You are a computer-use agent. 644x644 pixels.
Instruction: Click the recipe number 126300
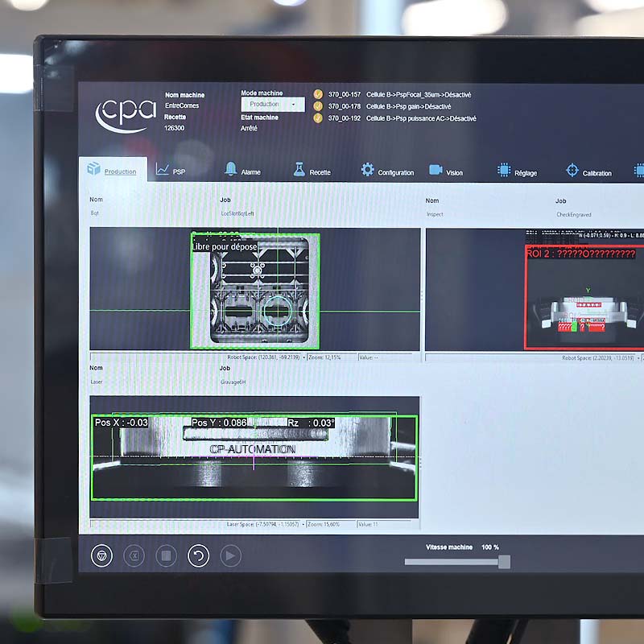tap(174, 128)
